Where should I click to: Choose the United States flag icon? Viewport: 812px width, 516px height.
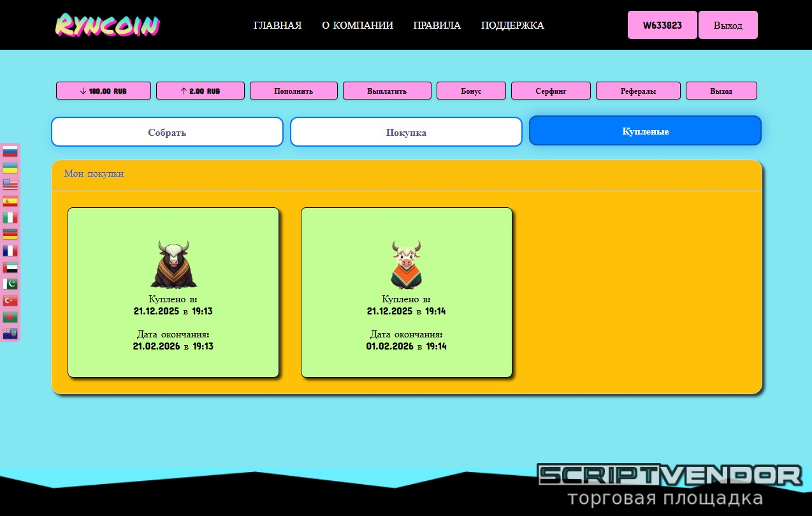(10, 185)
